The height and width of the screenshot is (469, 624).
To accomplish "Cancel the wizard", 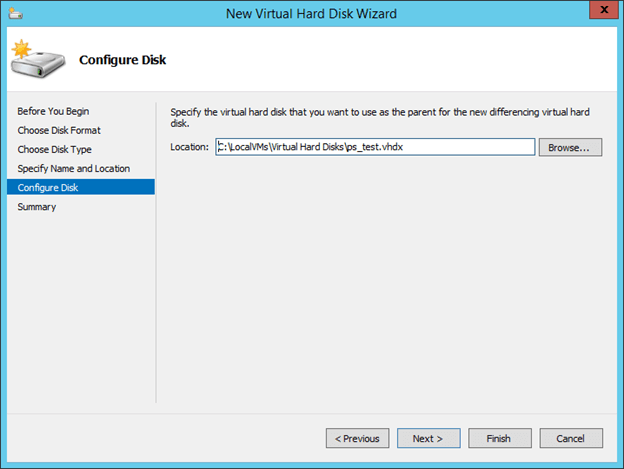I will coord(570,438).
